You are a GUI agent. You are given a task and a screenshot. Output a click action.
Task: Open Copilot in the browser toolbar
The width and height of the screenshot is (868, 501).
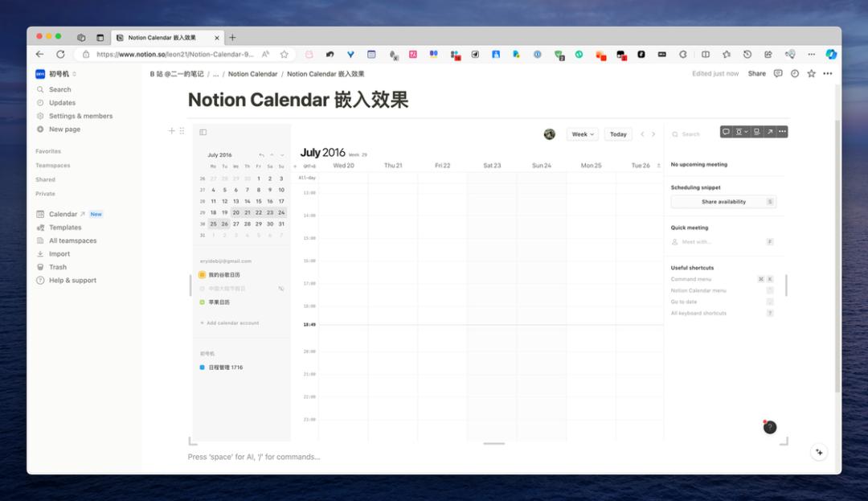(831, 54)
